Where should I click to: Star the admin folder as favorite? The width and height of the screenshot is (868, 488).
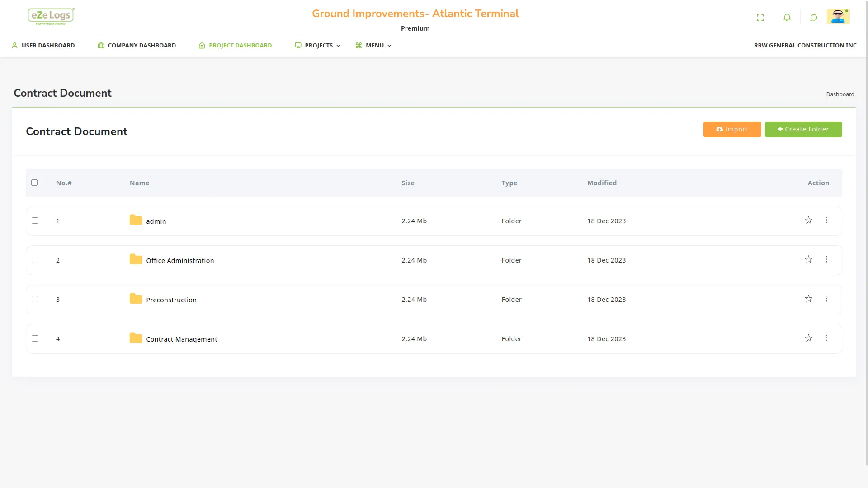click(809, 221)
